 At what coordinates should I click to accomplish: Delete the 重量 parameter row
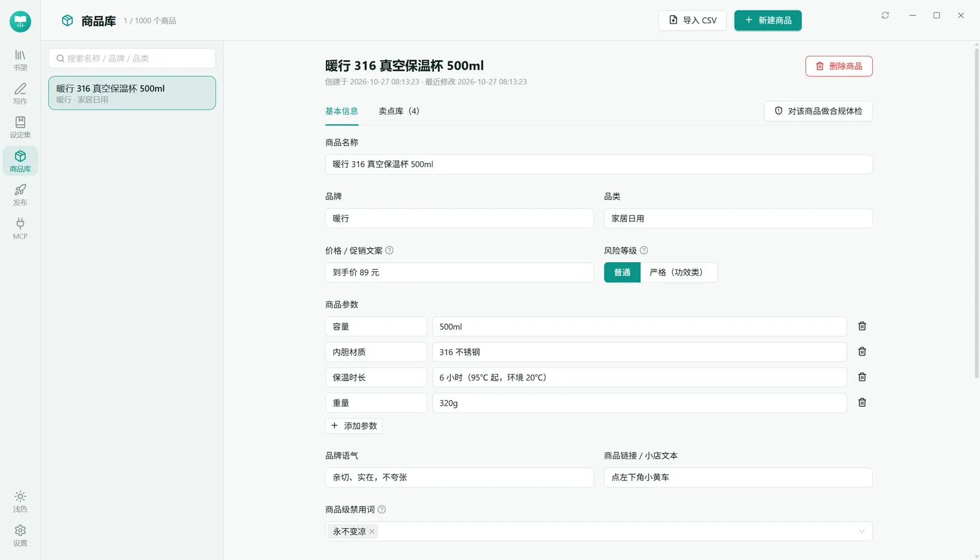coord(862,403)
